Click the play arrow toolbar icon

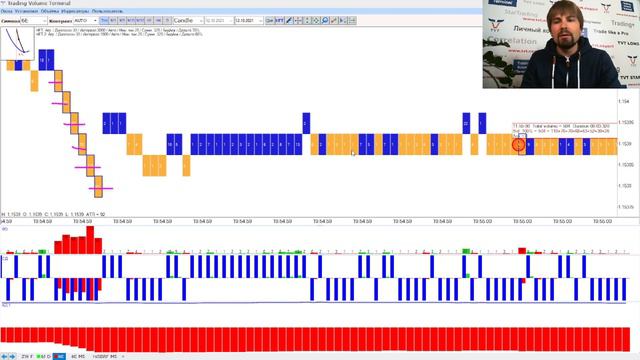343,20
